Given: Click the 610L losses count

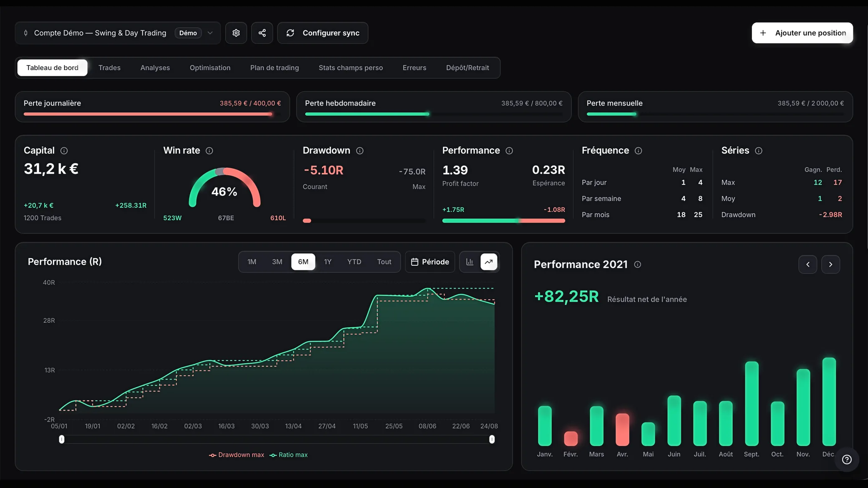Looking at the screenshot, I should click(x=278, y=218).
